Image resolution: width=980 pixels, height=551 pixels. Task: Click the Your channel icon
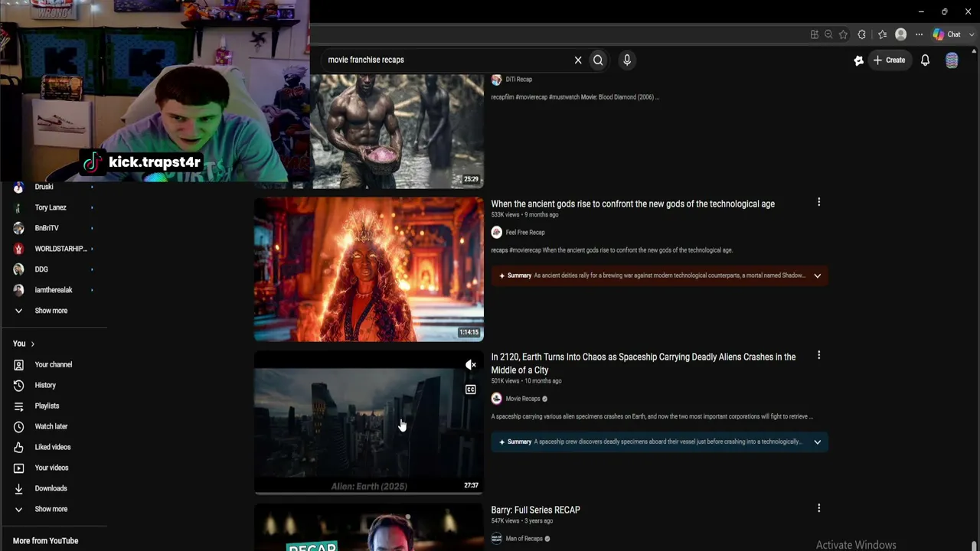[18, 365]
